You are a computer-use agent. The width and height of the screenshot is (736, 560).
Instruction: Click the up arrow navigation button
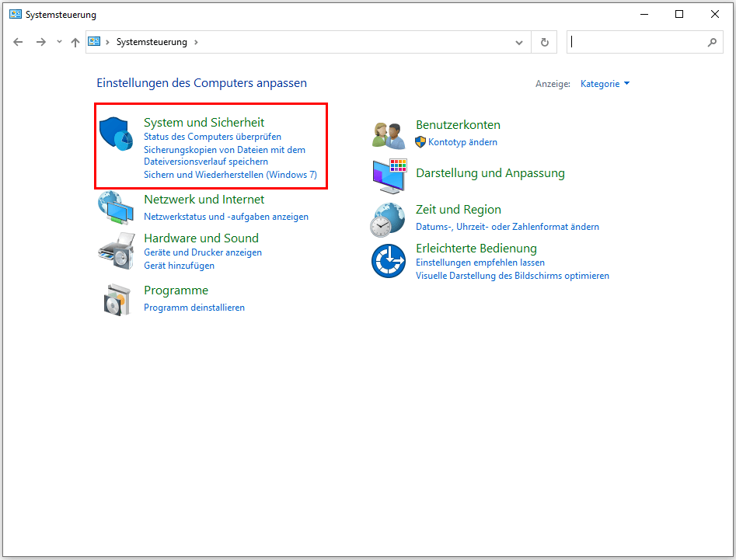pos(75,43)
